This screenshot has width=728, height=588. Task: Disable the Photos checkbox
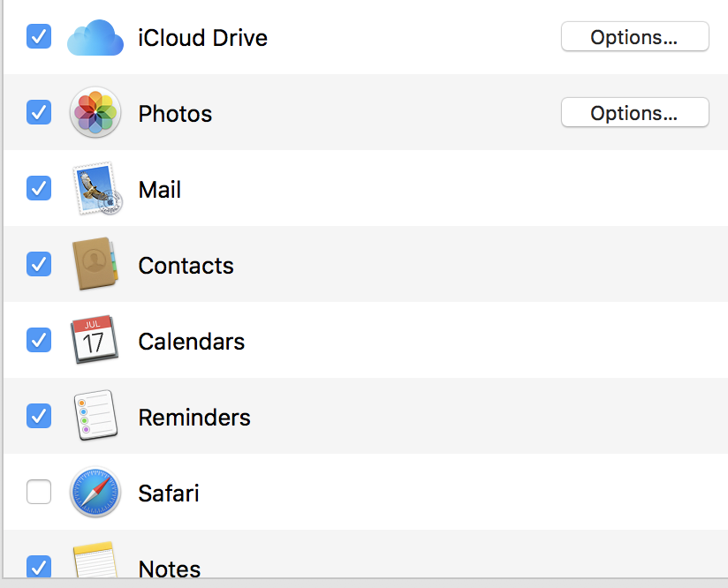[39, 112]
